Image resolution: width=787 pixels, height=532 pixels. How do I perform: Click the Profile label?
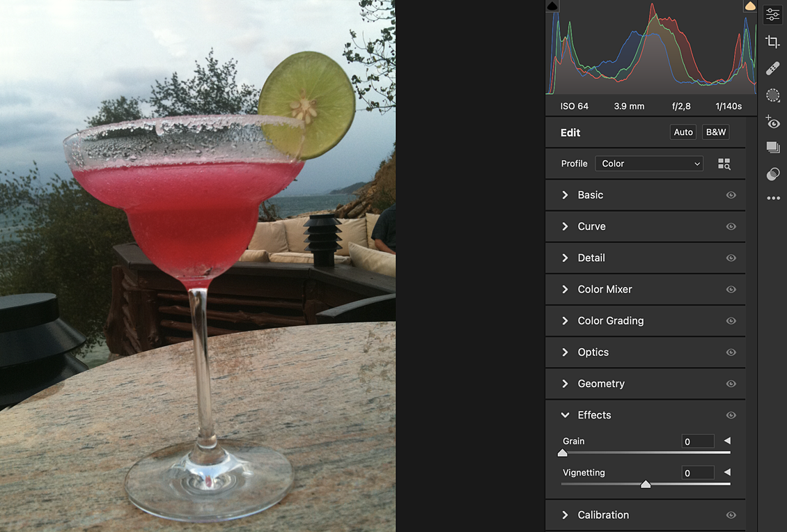[x=574, y=164]
